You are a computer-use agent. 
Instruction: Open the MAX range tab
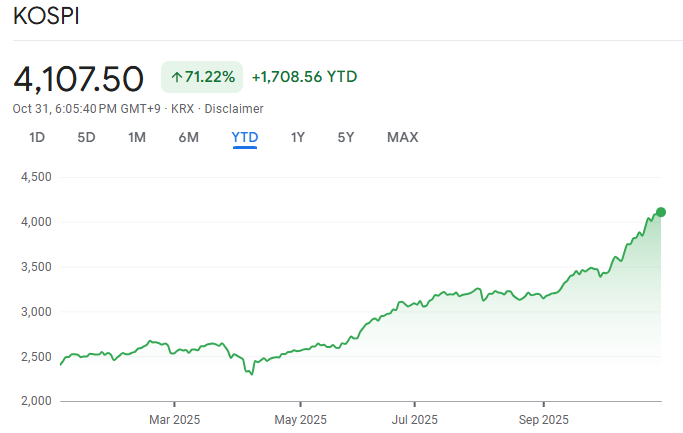(x=402, y=137)
